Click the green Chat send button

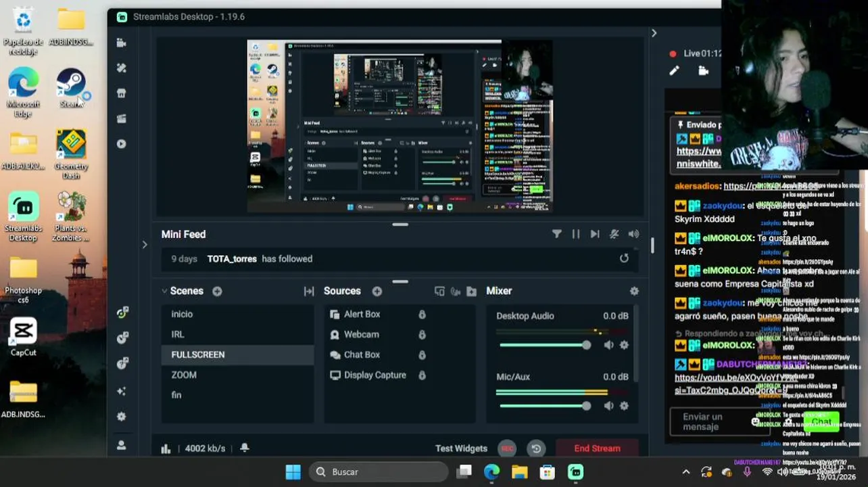point(821,422)
